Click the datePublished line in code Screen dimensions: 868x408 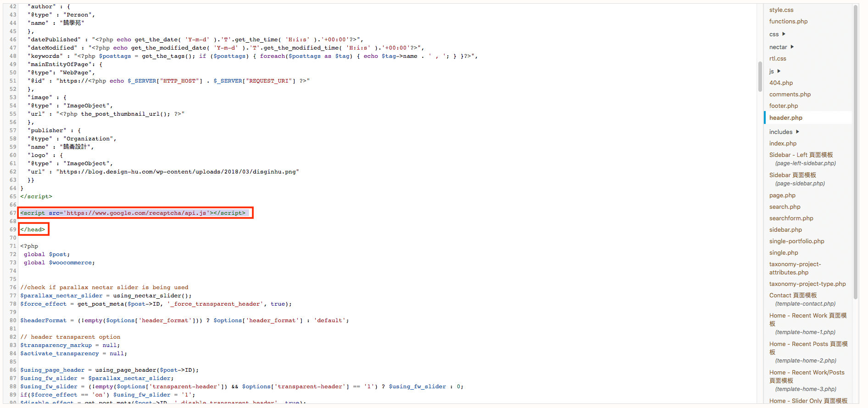[x=195, y=39]
